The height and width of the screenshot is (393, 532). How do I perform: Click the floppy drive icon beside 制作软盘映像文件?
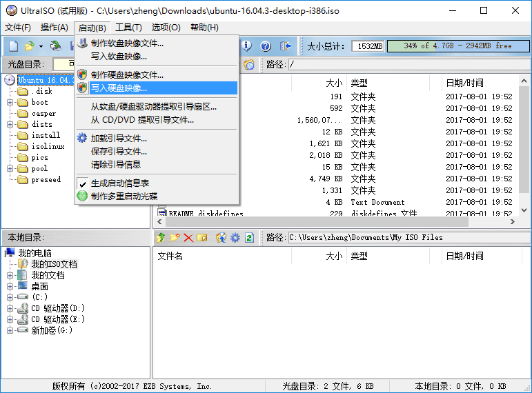[82, 43]
